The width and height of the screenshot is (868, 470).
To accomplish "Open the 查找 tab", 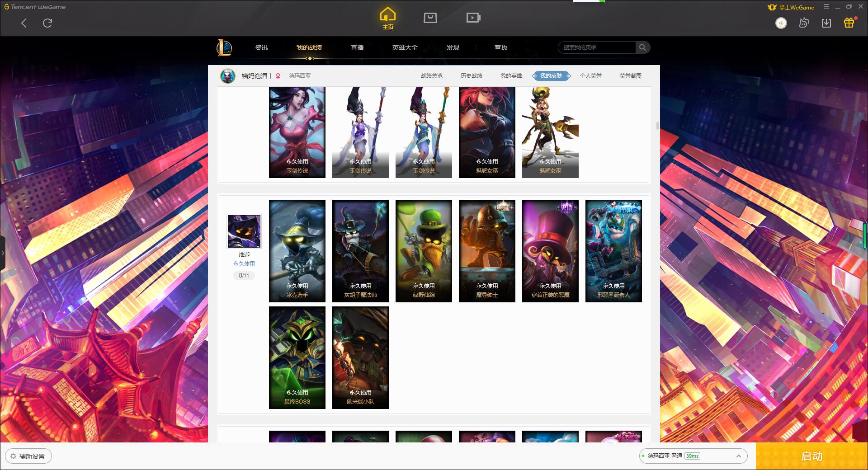I will 501,47.
